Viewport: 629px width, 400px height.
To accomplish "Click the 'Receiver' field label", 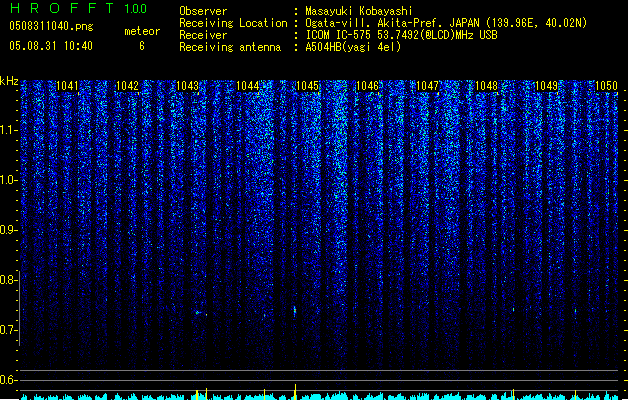I will [203, 35].
